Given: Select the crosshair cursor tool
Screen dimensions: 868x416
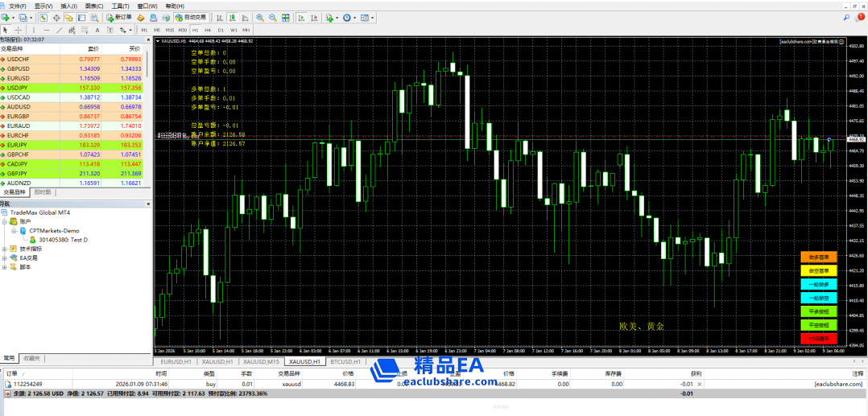Looking at the screenshot, I should tap(19, 30).
